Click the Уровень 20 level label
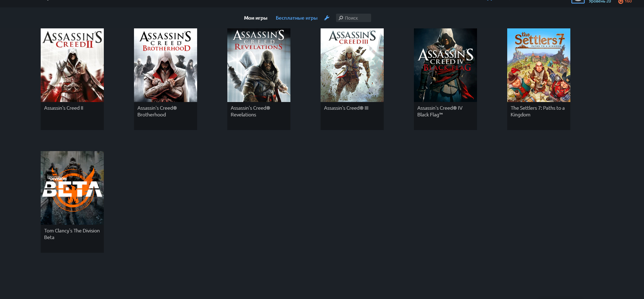This screenshot has width=644, height=299. [x=600, y=1]
